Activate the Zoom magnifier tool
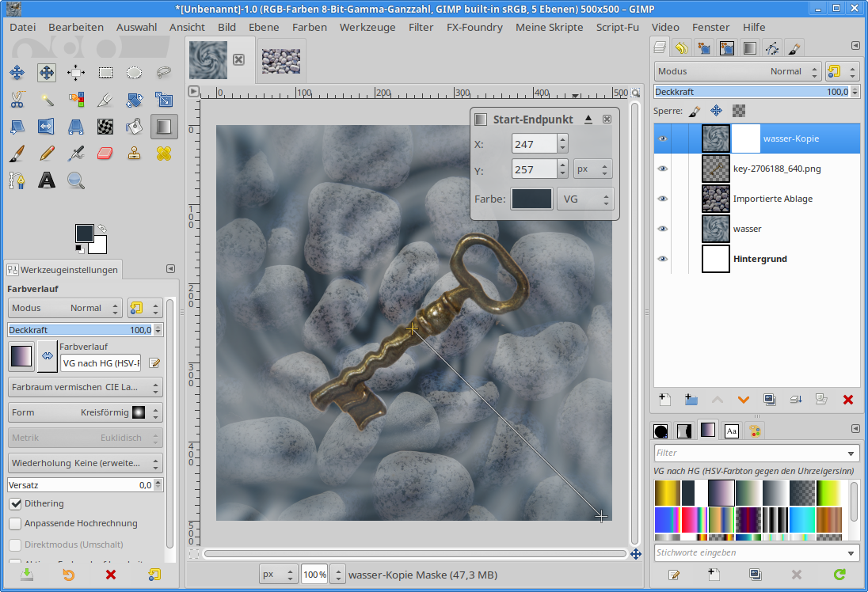 click(x=76, y=180)
